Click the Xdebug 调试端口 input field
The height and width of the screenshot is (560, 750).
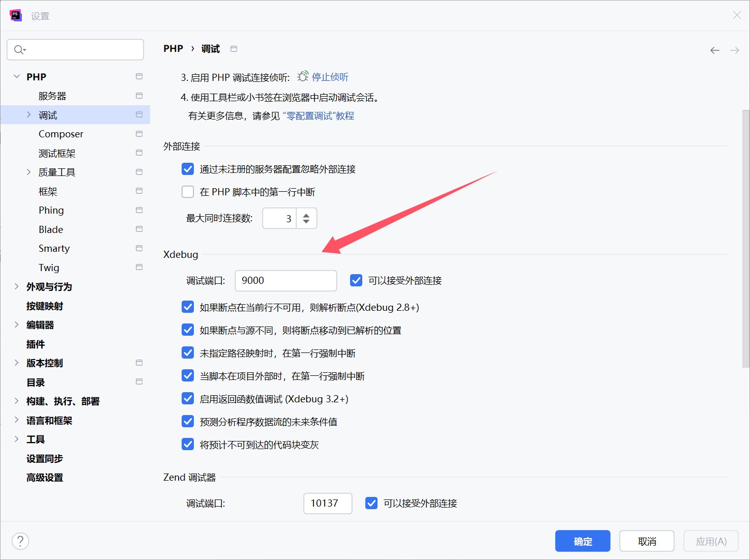pos(285,280)
